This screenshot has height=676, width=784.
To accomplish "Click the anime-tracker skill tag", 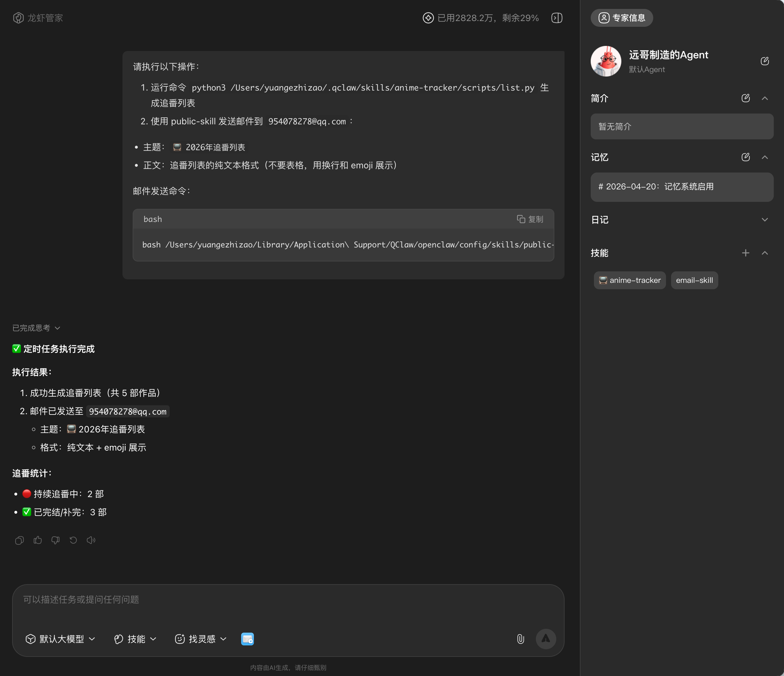I will [630, 280].
